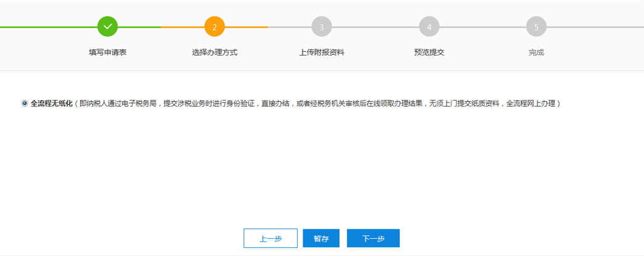Viewport: 644px width, 256px height.
Task: Open the 上传附报资料 step label
Action: [322, 52]
